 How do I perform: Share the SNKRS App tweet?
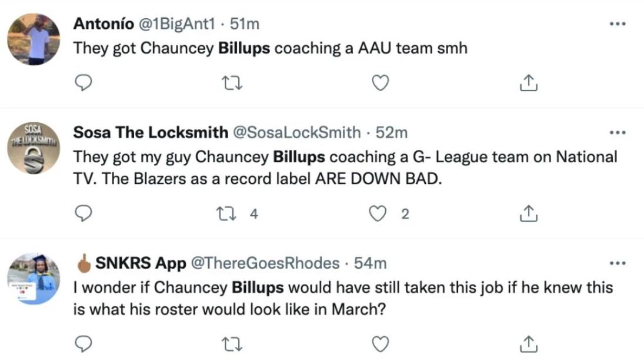529,344
